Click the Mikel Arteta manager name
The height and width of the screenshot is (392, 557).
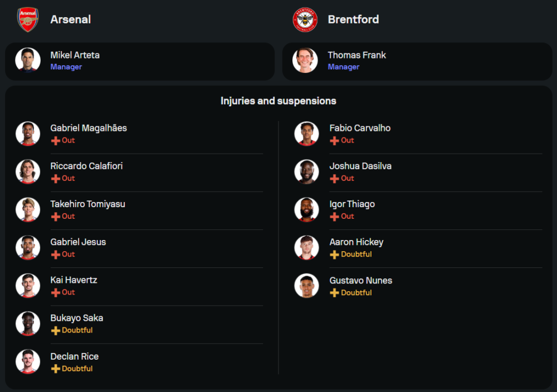point(75,55)
